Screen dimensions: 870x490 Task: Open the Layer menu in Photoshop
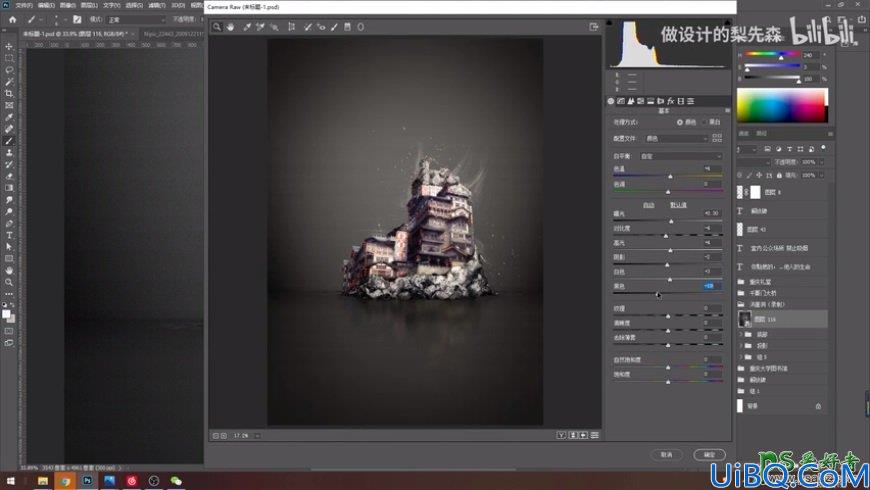click(x=89, y=5)
